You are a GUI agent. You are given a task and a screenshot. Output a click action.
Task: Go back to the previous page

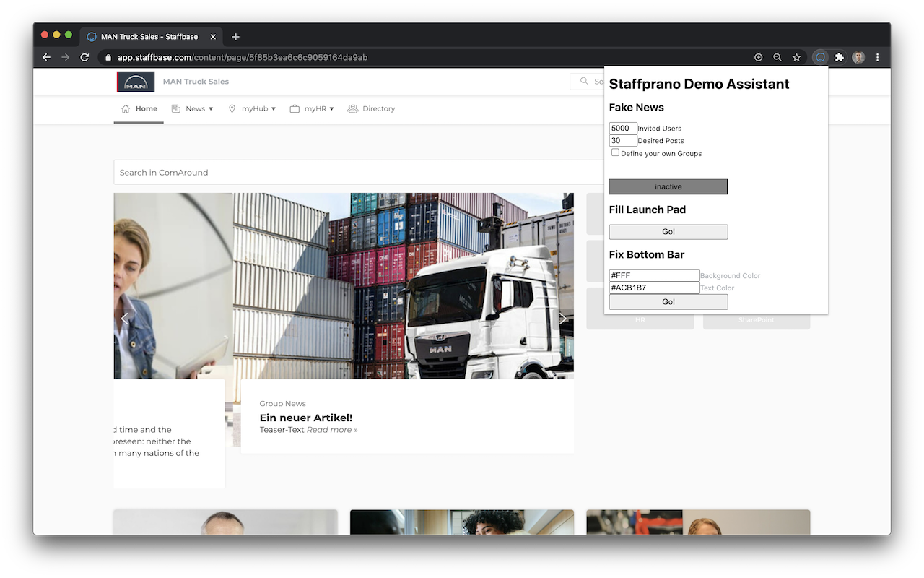(x=47, y=57)
